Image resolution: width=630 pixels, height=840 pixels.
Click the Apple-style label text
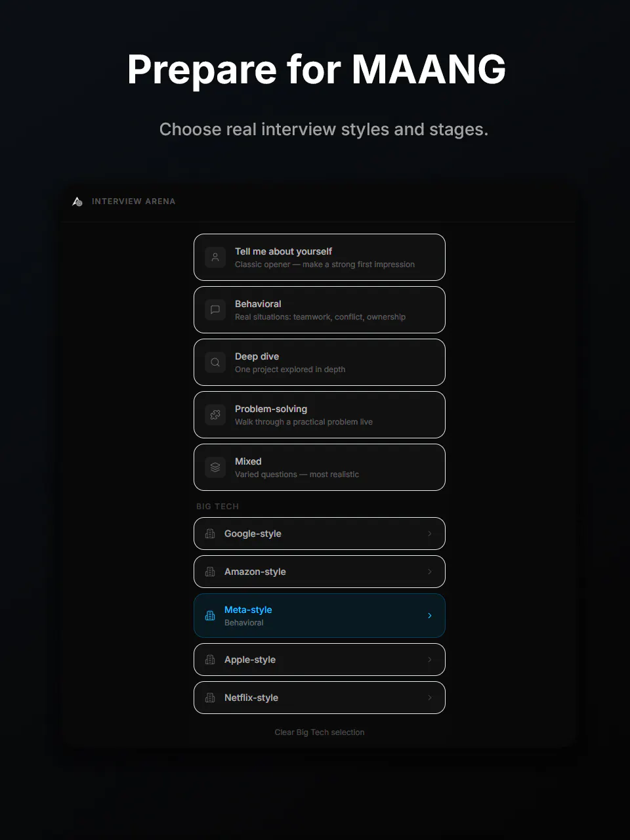(x=250, y=660)
